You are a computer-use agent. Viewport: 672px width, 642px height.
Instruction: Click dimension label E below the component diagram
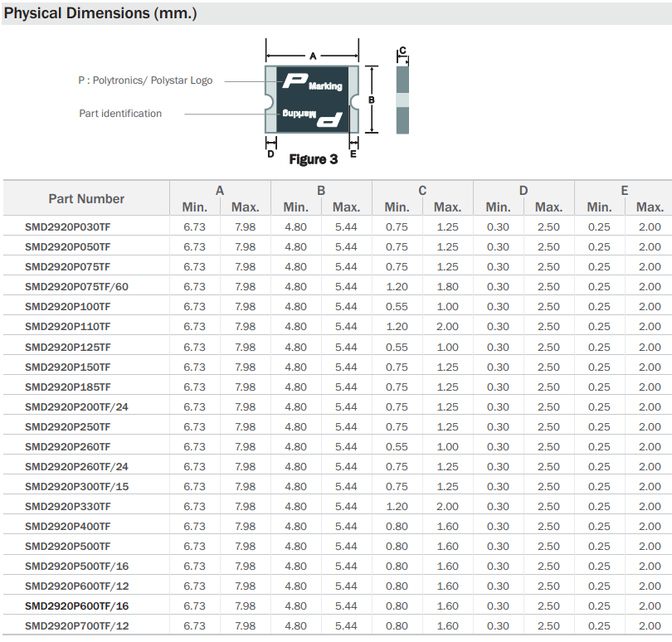click(353, 153)
